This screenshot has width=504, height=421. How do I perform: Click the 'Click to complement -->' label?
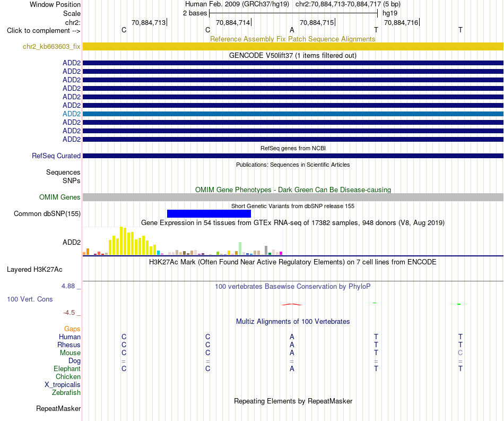click(x=44, y=31)
